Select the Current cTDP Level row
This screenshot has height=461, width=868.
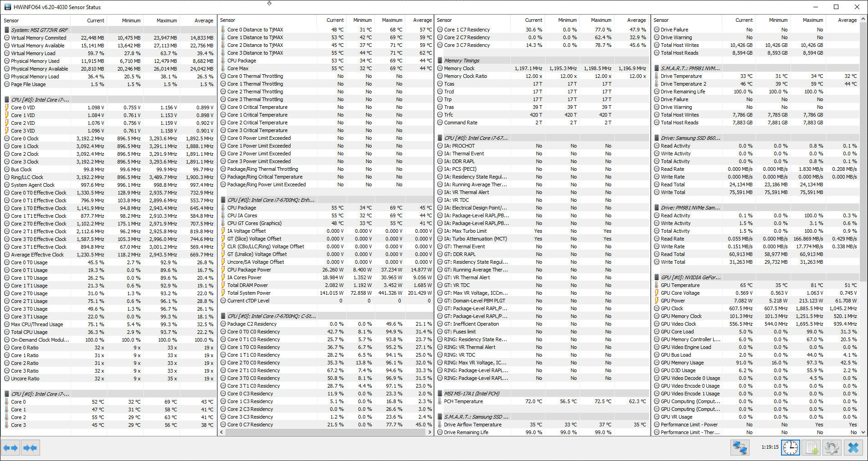326,301
